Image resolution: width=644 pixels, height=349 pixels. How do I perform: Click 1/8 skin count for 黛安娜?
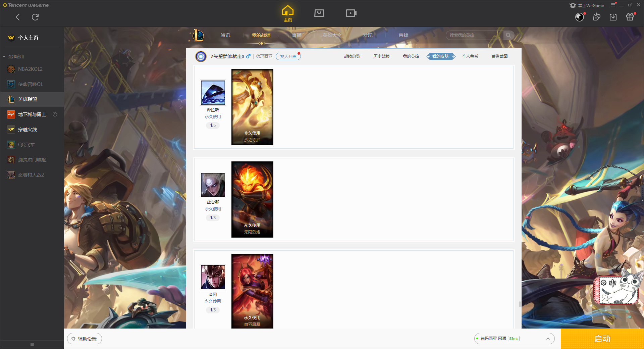(x=213, y=218)
